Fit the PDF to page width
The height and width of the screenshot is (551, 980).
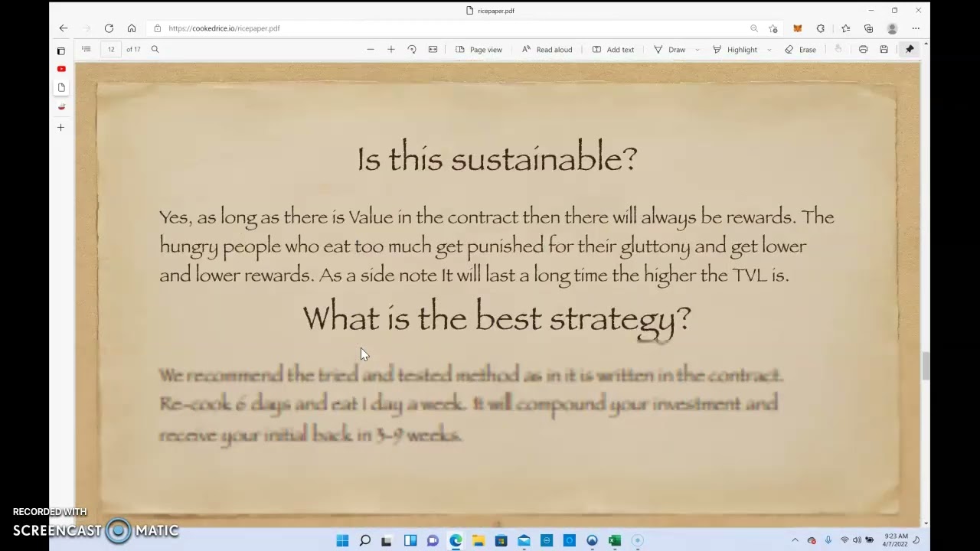[433, 49]
